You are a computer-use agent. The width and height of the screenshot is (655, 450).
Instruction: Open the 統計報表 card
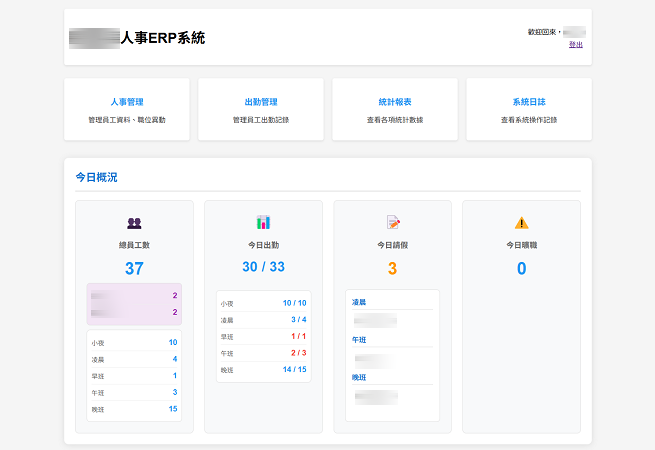pyautogui.click(x=395, y=109)
